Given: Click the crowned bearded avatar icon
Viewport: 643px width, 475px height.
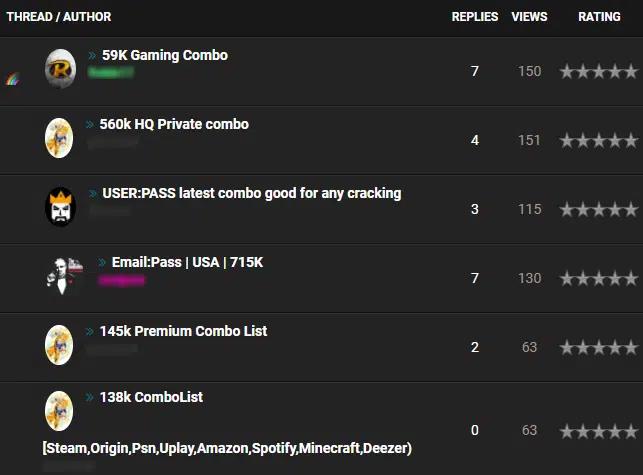Looking at the screenshot, I should point(60,207).
